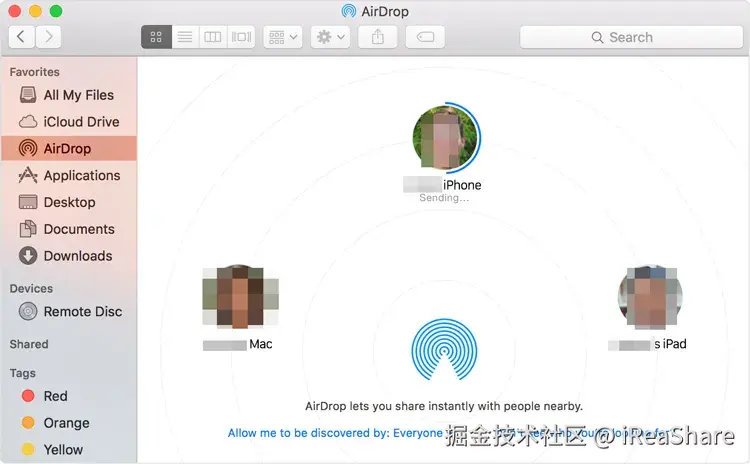Select the Red tag

click(69, 396)
